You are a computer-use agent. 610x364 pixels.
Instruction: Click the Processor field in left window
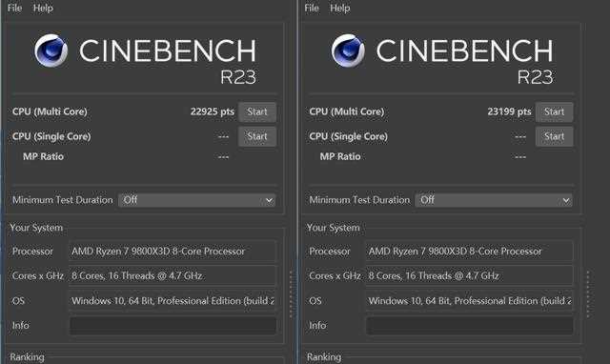173,252
